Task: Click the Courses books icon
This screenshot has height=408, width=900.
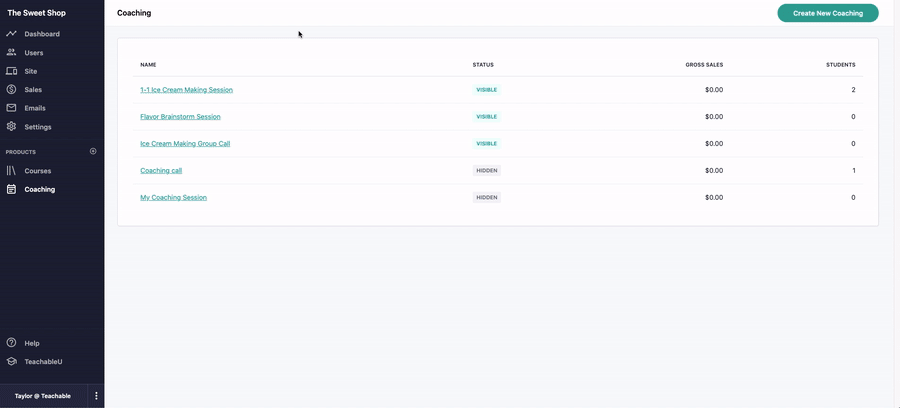Action: coord(11,170)
